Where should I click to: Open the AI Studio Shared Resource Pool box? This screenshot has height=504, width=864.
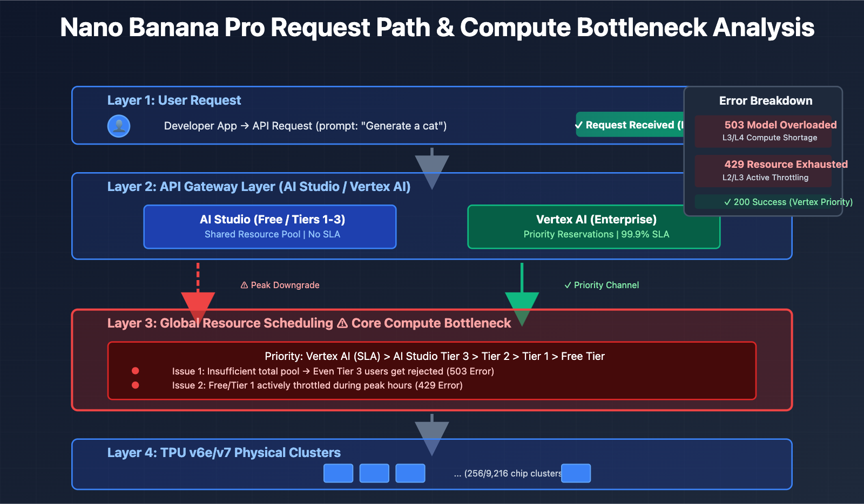(270, 227)
